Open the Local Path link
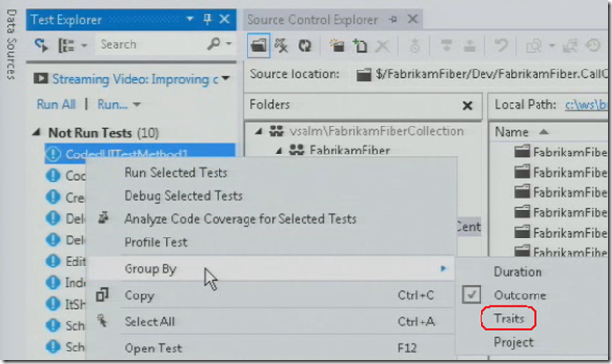612x364 pixels. [x=586, y=105]
